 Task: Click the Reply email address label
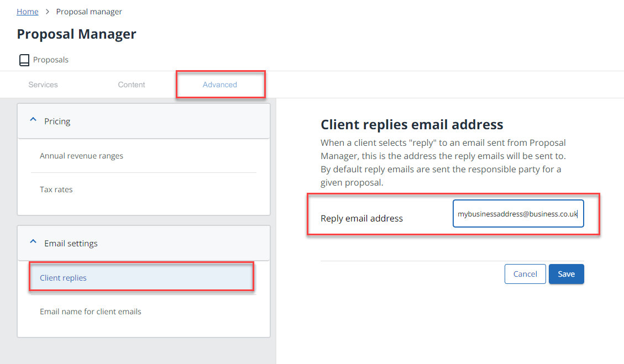click(361, 219)
